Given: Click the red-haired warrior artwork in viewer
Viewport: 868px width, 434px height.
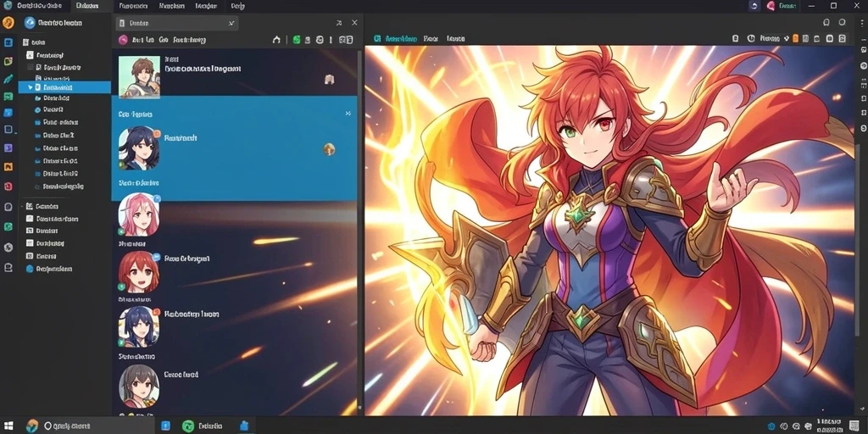Looking at the screenshot, I should click(x=609, y=231).
